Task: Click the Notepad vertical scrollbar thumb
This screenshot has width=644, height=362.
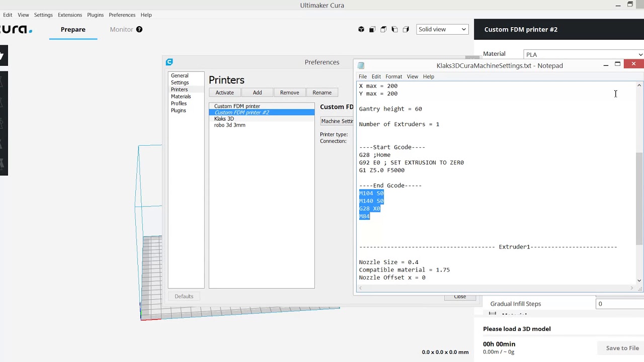Action: 639,199
